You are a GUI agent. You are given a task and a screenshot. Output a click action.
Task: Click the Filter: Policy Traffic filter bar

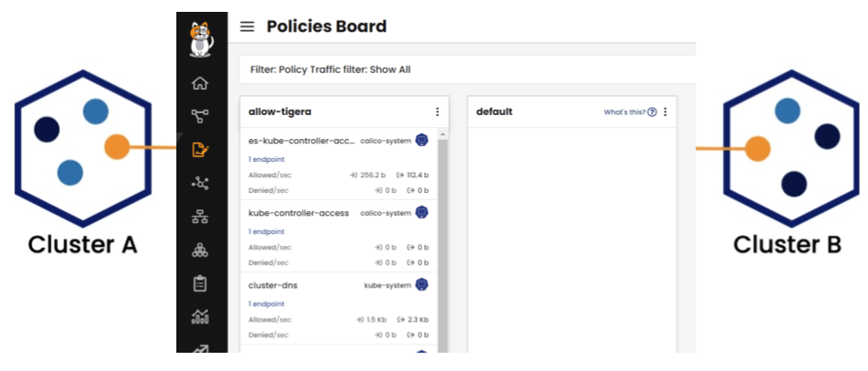[467, 69]
